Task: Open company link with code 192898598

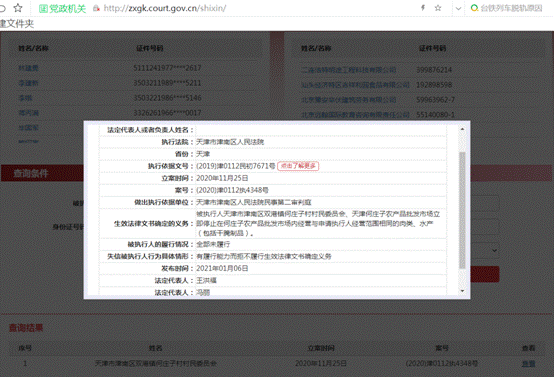Action: click(x=355, y=85)
